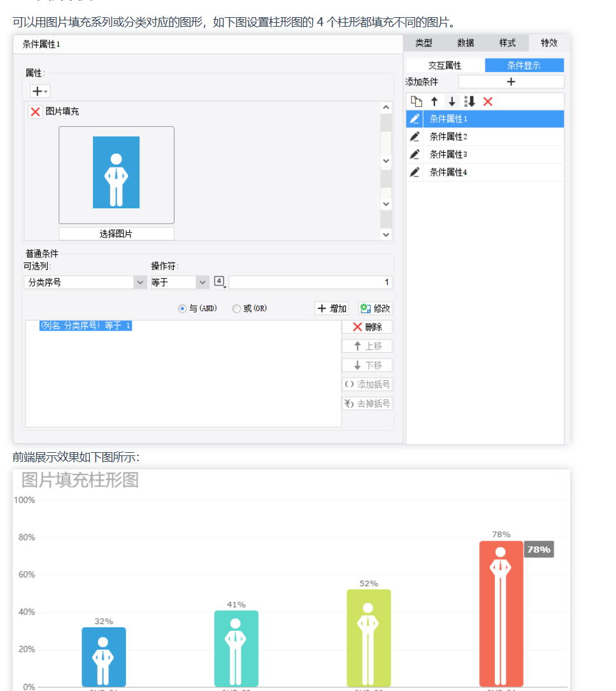This screenshot has width=616, height=691.
Task: Select the 与 (AND) radio button
Action: 182,308
